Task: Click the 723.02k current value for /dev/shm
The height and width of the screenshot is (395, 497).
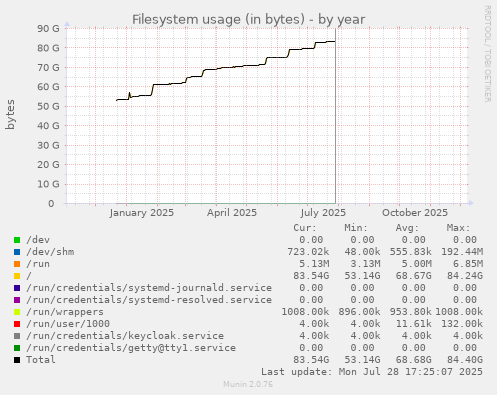Action: tap(308, 252)
